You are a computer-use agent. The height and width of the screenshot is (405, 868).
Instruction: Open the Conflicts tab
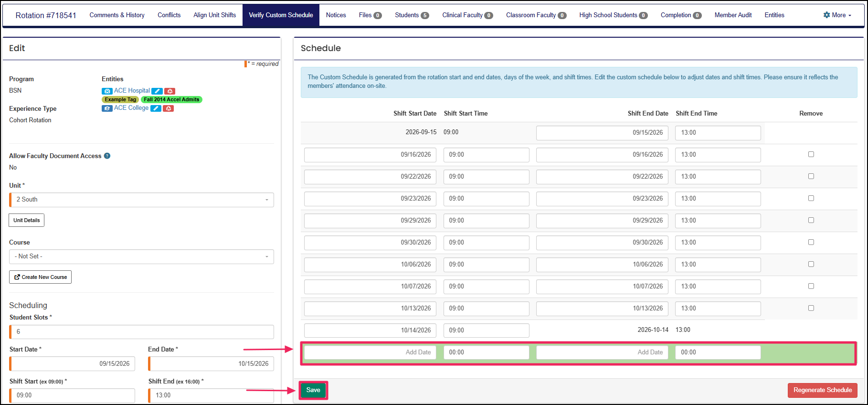coord(169,15)
